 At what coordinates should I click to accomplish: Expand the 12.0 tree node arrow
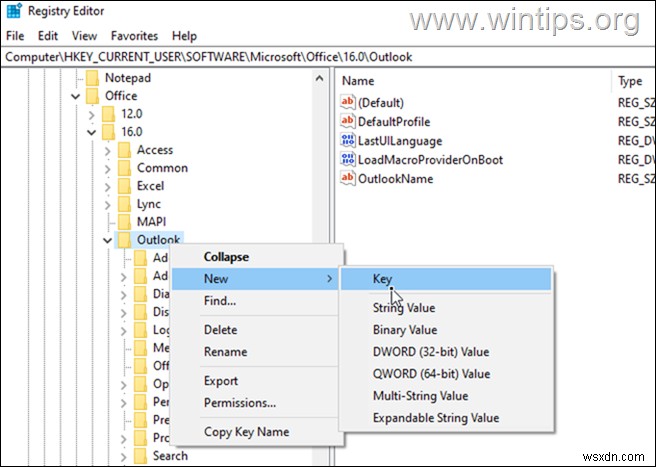pyautogui.click(x=92, y=114)
